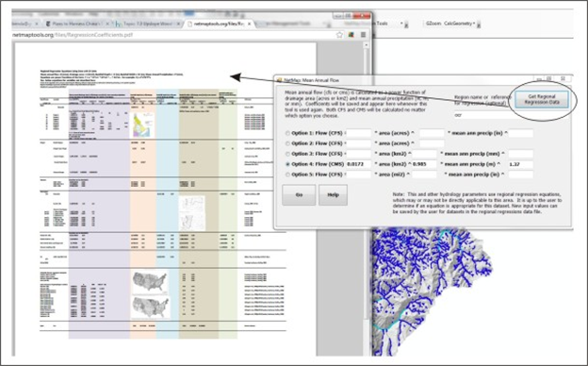Click the colorful extension icon in address bar
Image resolution: width=588 pixels, height=366 pixels.
(x=351, y=35)
